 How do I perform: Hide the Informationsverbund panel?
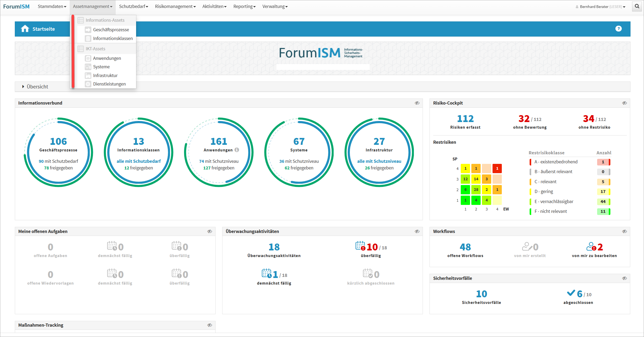pos(417,103)
